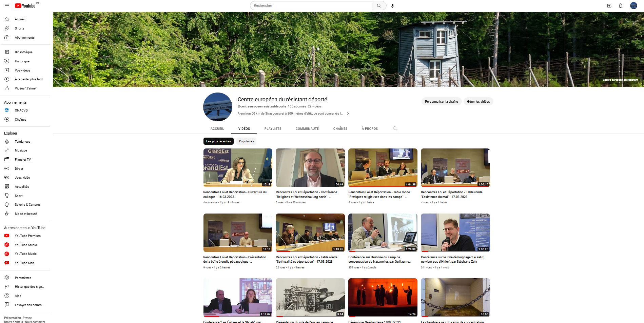This screenshot has height=323, width=644.
Task: Open YouTube Studio from sidebar
Action: [26, 245]
